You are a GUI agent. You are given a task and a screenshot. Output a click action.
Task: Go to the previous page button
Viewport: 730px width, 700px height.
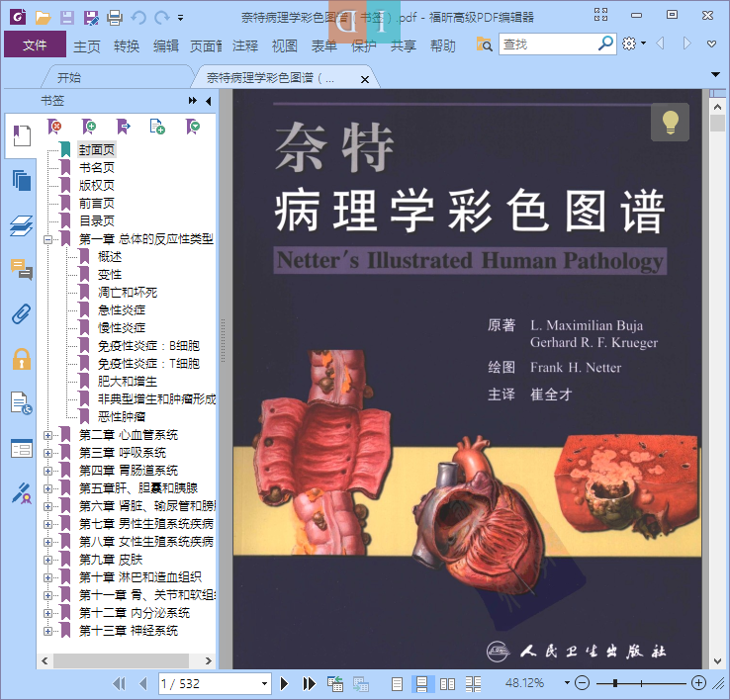(x=142, y=683)
